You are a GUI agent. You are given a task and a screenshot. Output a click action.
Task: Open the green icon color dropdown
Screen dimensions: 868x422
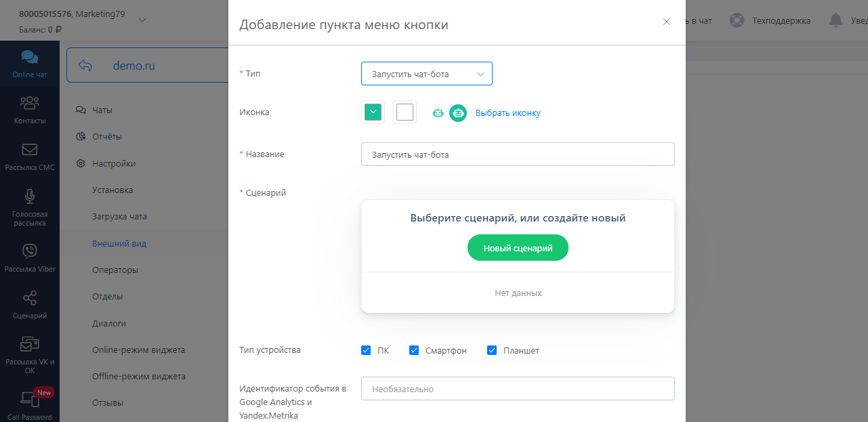click(373, 112)
